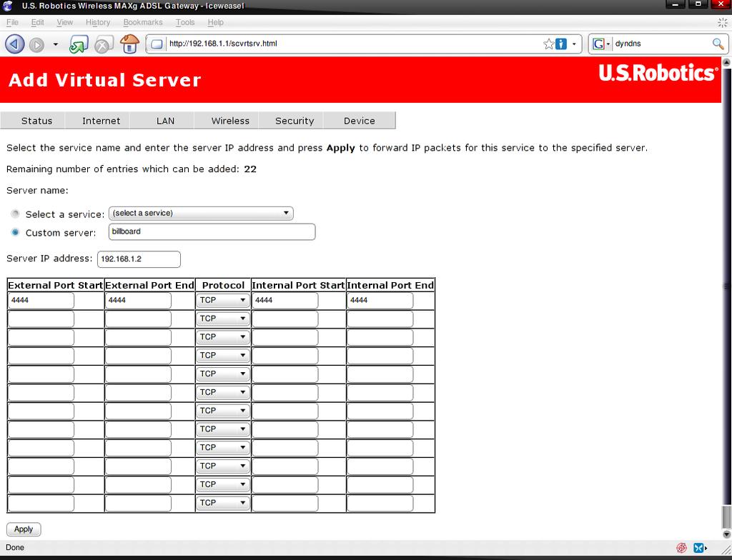The height and width of the screenshot is (560, 732).
Task: Click the External Port Start field with 4444
Action: [41, 301]
